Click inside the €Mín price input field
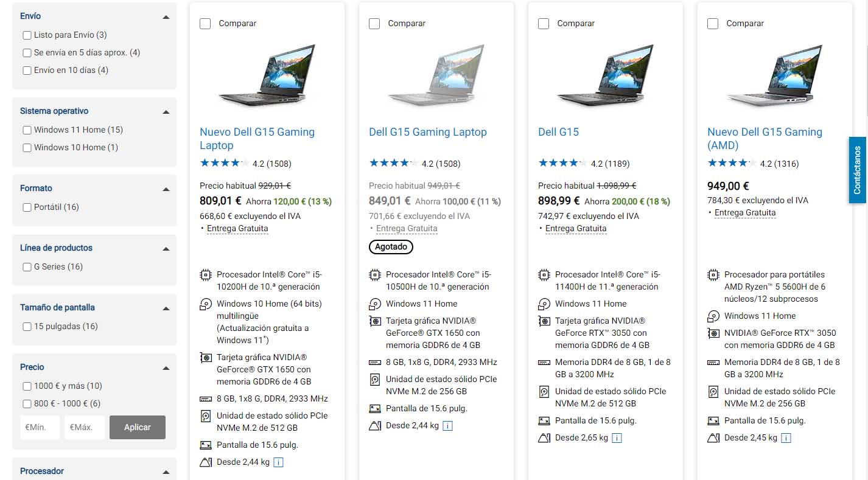The height and width of the screenshot is (480, 868). [40, 427]
